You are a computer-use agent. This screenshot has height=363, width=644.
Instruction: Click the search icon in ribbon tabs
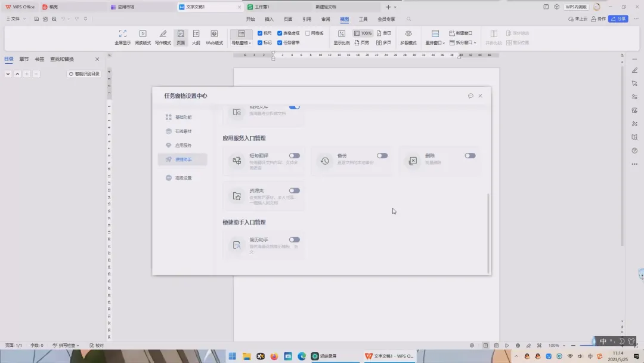[x=408, y=19]
